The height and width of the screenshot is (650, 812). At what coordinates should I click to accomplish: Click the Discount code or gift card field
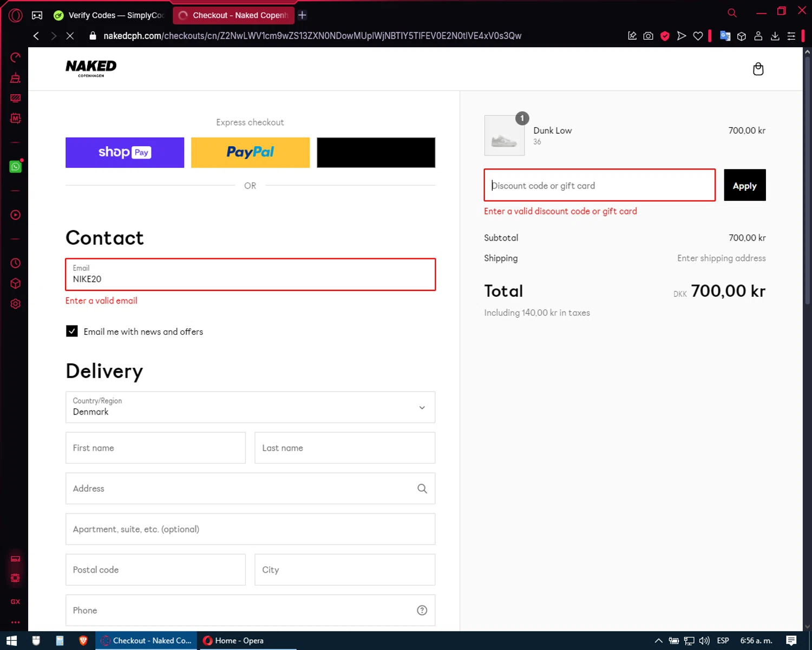(x=599, y=185)
